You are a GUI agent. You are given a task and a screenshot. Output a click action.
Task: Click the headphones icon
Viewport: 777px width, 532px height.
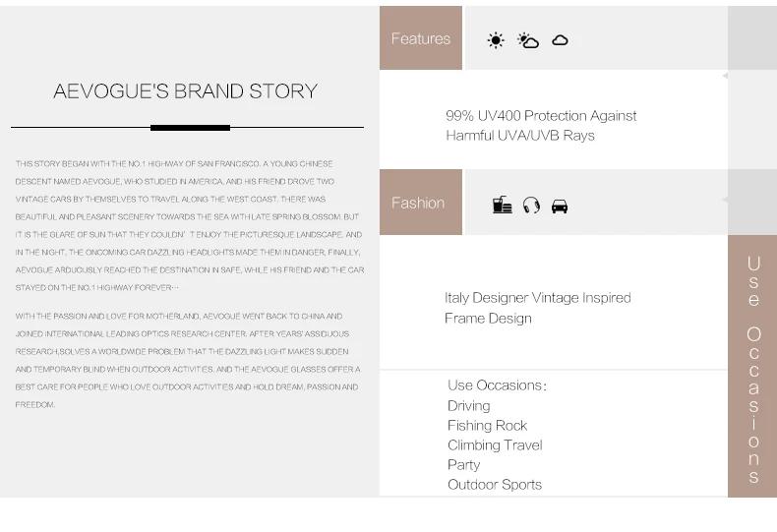(x=531, y=206)
